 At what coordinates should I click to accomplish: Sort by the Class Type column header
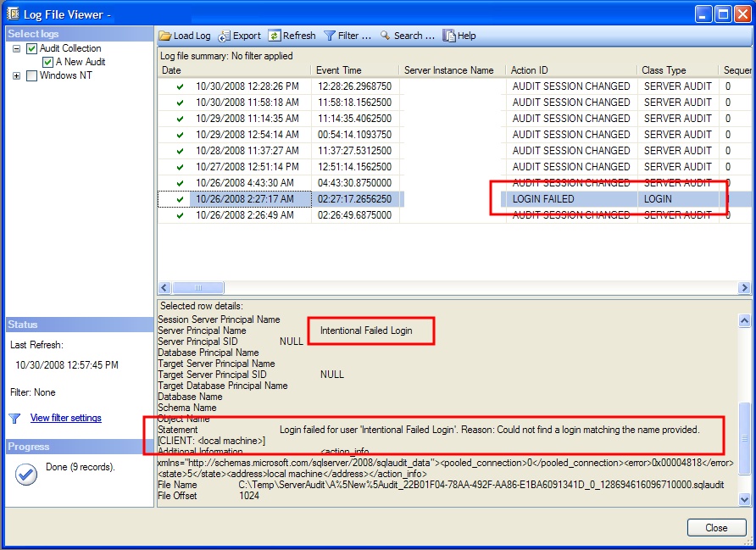(678, 70)
